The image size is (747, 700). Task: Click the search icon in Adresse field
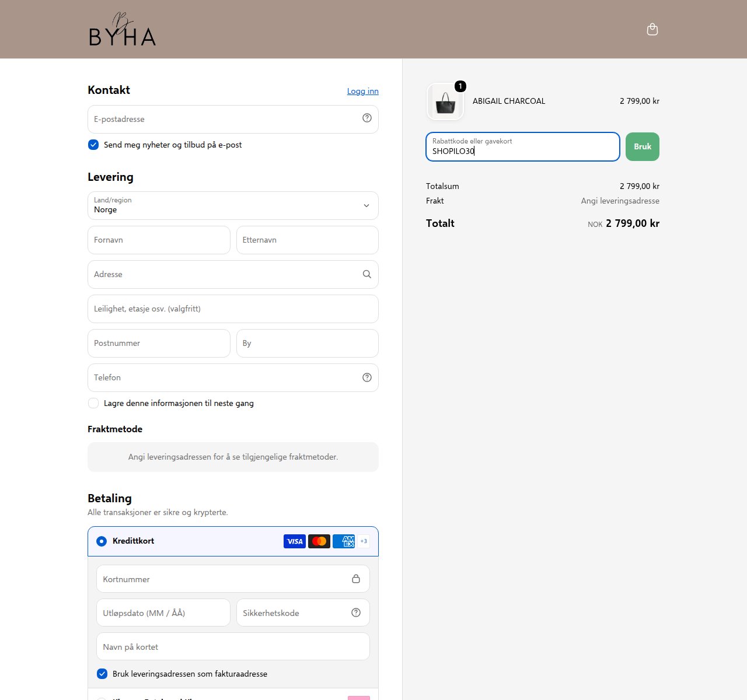point(367,274)
